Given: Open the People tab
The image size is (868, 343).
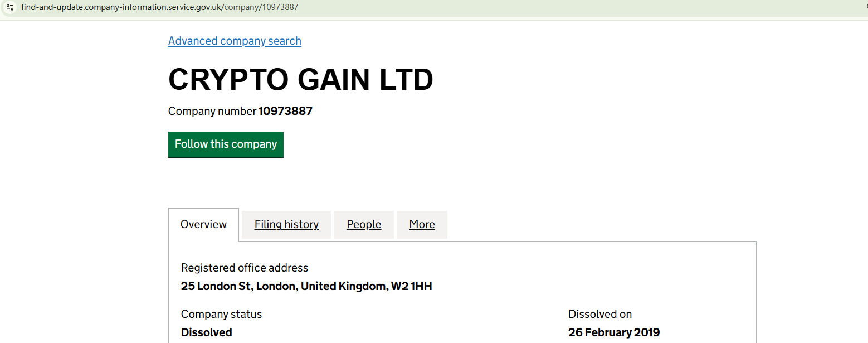Looking at the screenshot, I should point(364,224).
